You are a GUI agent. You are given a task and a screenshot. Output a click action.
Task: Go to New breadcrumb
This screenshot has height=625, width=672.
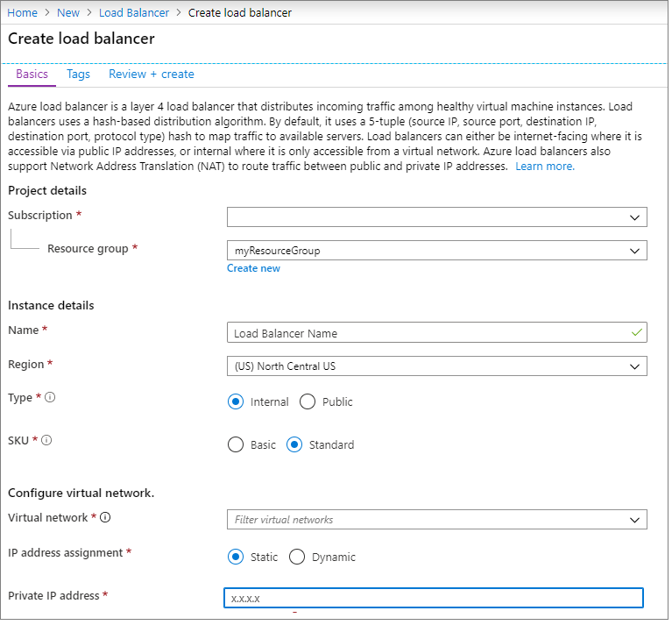[68, 13]
